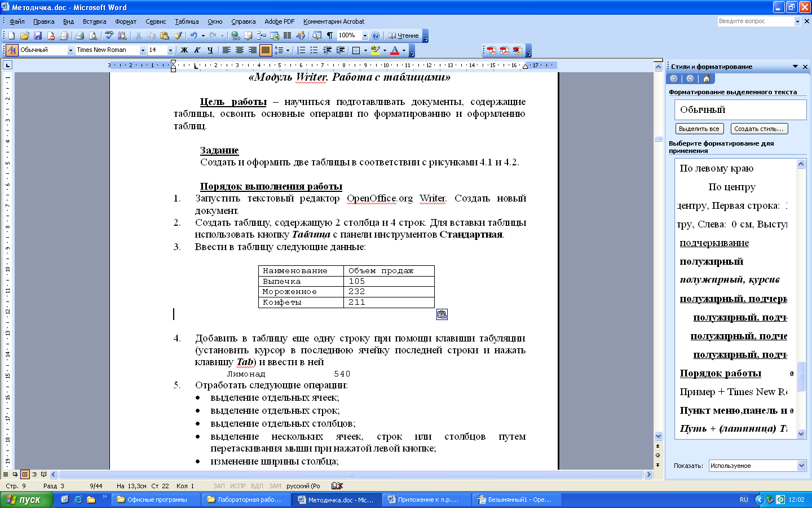Undo the last action

click(193, 36)
